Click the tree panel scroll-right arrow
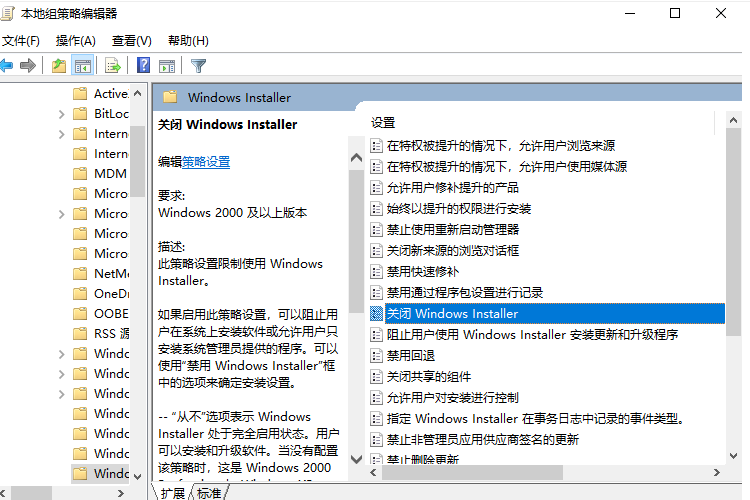This screenshot has height=500, width=750. point(121,493)
